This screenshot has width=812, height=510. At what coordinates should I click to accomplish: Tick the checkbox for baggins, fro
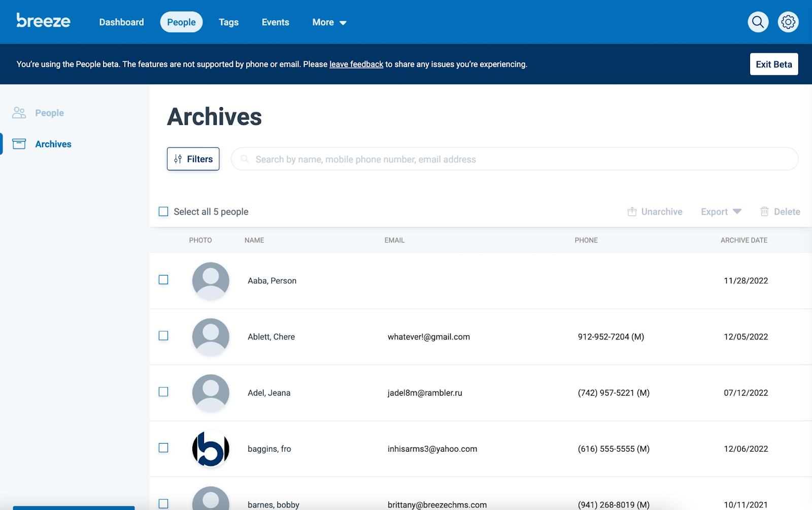[163, 448]
